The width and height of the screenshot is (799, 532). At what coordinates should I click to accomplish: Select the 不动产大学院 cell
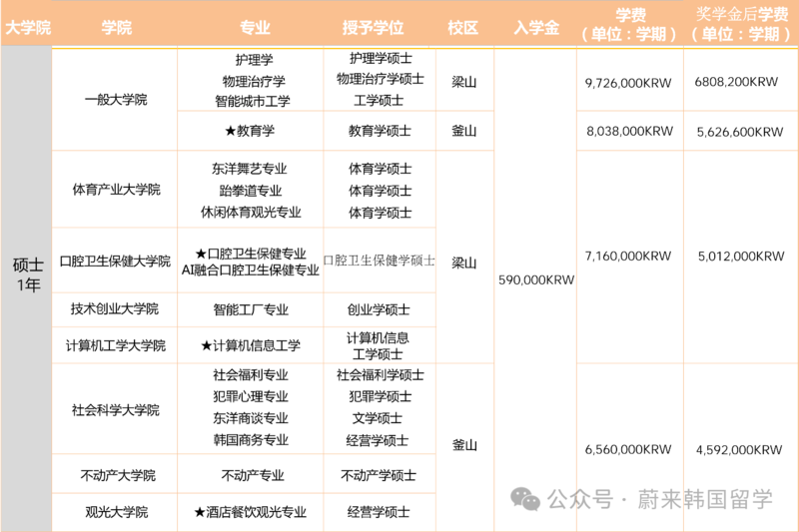pyautogui.click(x=115, y=473)
